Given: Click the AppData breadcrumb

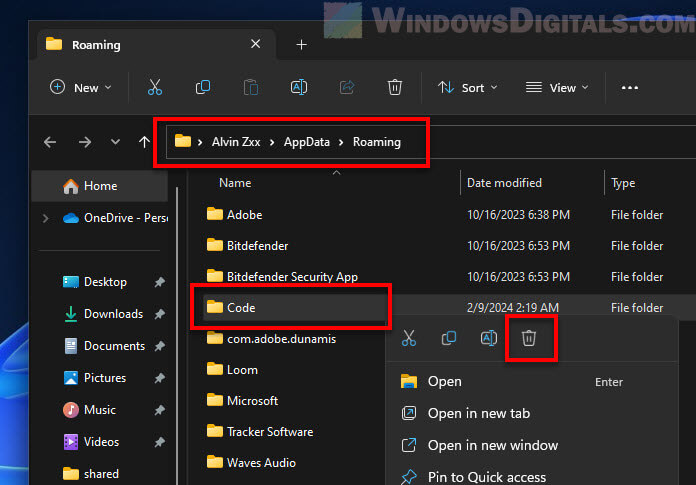Looking at the screenshot, I should point(307,142).
